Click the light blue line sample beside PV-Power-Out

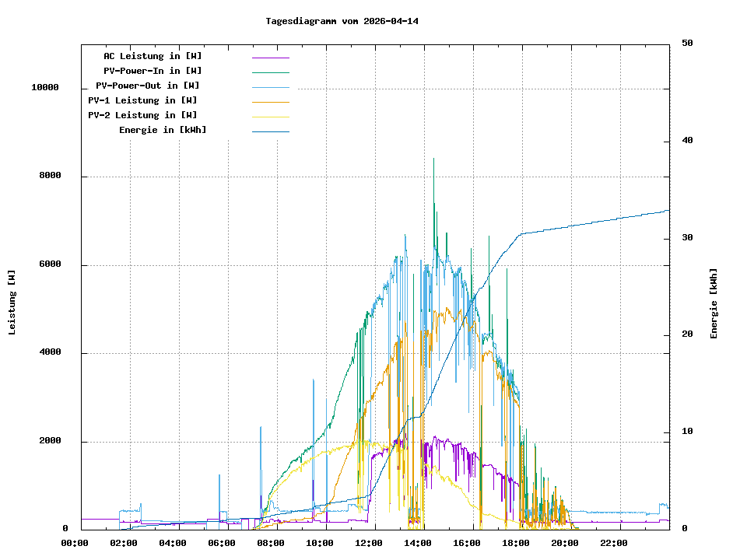click(x=270, y=87)
